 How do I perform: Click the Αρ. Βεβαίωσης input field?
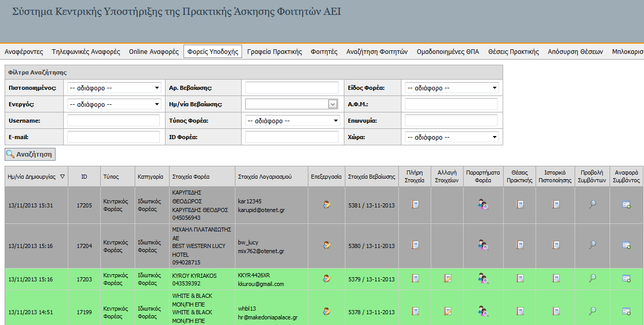pos(292,88)
